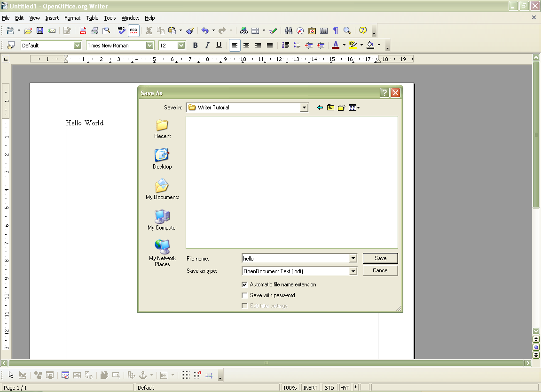Open the Navigator compass icon
The width and height of the screenshot is (541, 392).
(x=300, y=31)
